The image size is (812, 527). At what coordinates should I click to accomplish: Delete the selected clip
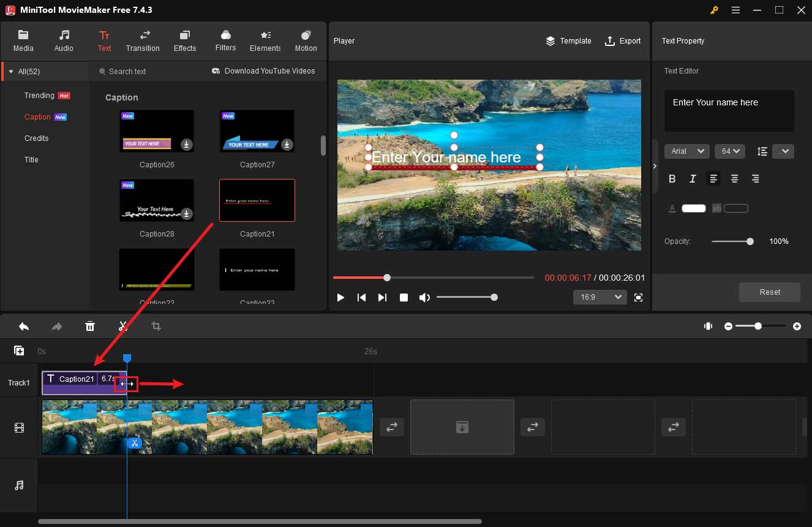pyautogui.click(x=90, y=327)
